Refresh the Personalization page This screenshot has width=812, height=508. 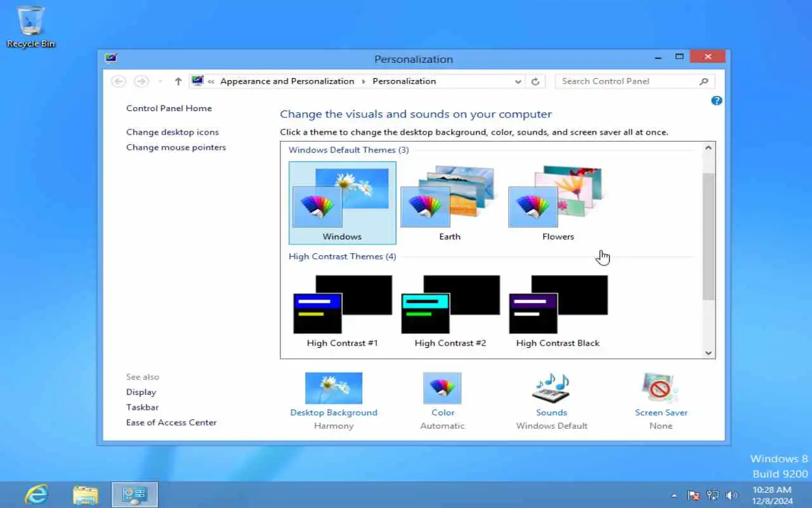[x=535, y=81]
